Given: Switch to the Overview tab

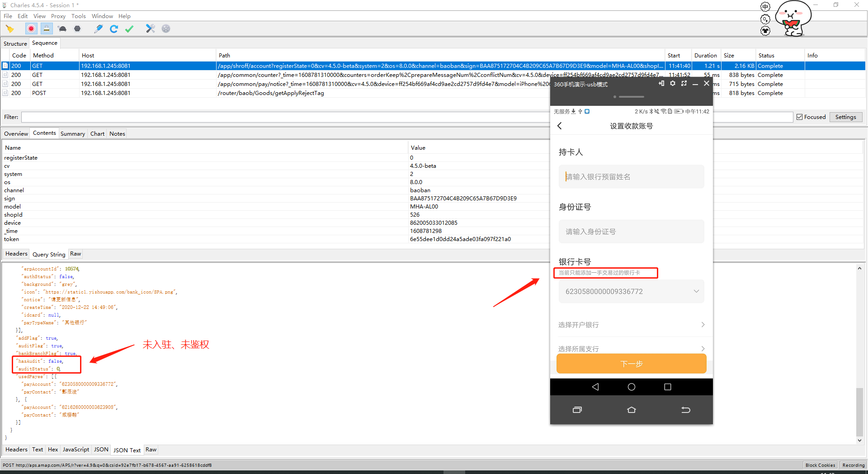Looking at the screenshot, I should [x=16, y=134].
